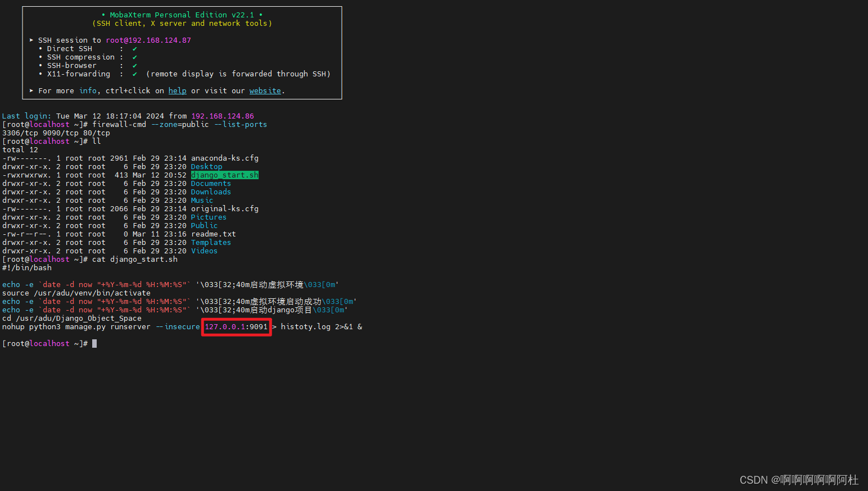
Task: Select the Desktop directory entry
Action: click(x=206, y=166)
